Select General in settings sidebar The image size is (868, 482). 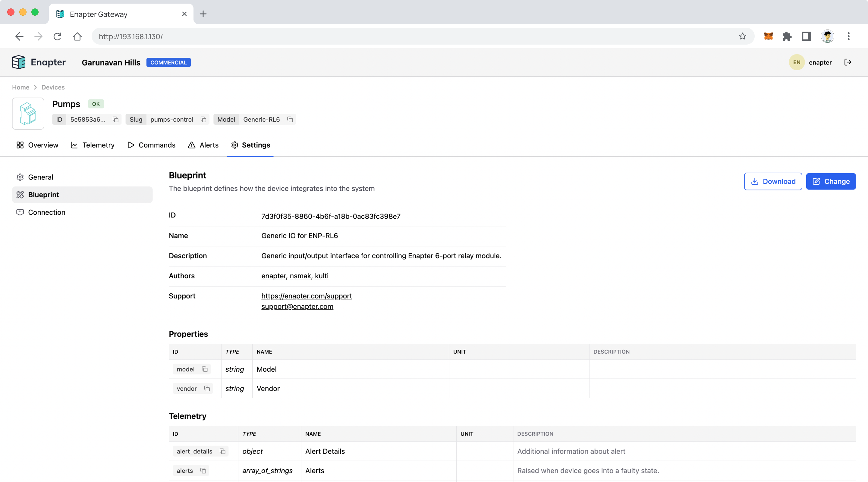(40, 177)
